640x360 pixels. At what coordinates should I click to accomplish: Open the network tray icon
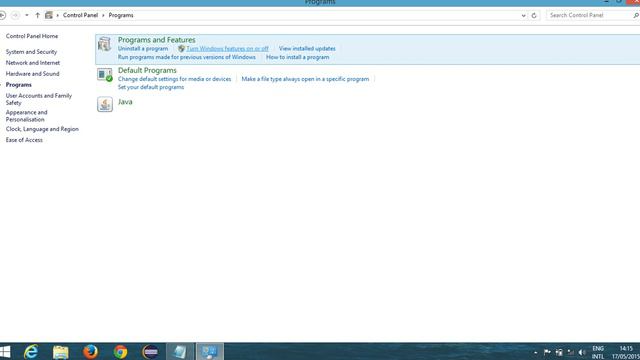click(571, 352)
